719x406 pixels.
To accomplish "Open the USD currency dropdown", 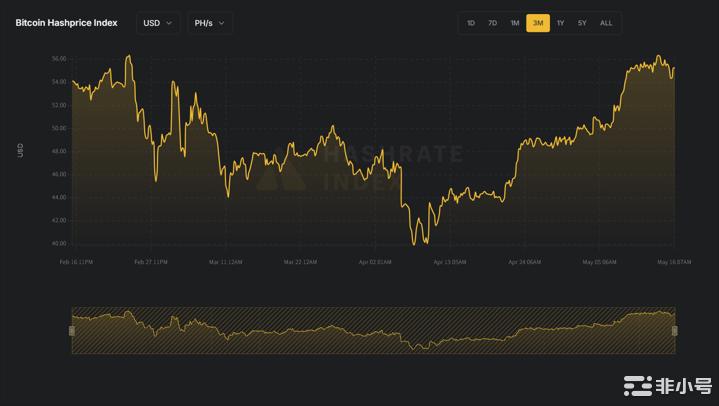I will click(x=158, y=23).
